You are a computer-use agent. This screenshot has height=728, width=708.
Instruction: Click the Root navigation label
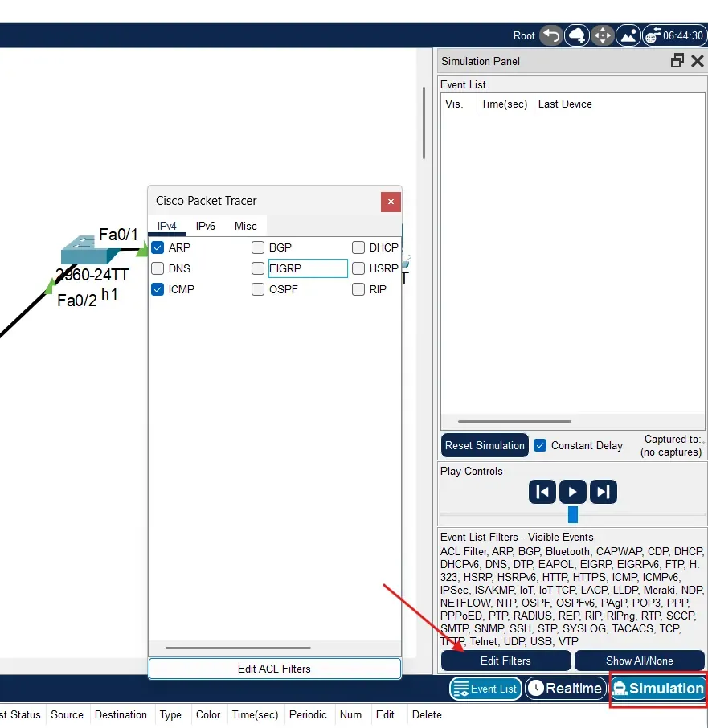524,35
